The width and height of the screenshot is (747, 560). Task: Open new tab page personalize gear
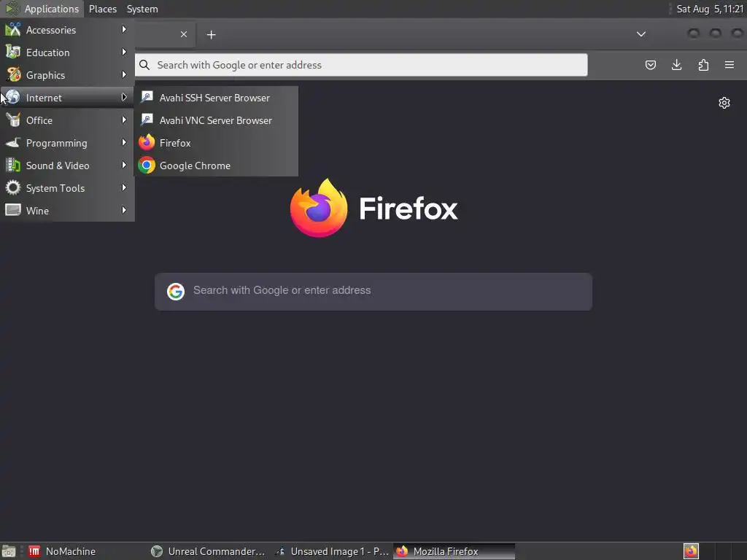(724, 103)
